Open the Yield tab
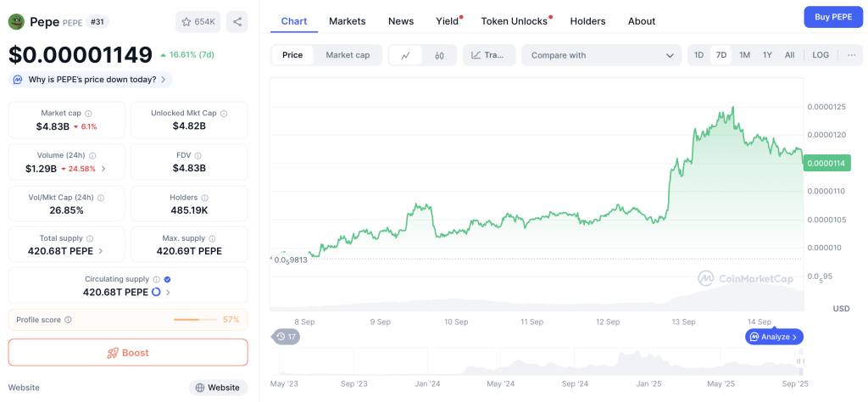The image size is (868, 402). point(448,21)
